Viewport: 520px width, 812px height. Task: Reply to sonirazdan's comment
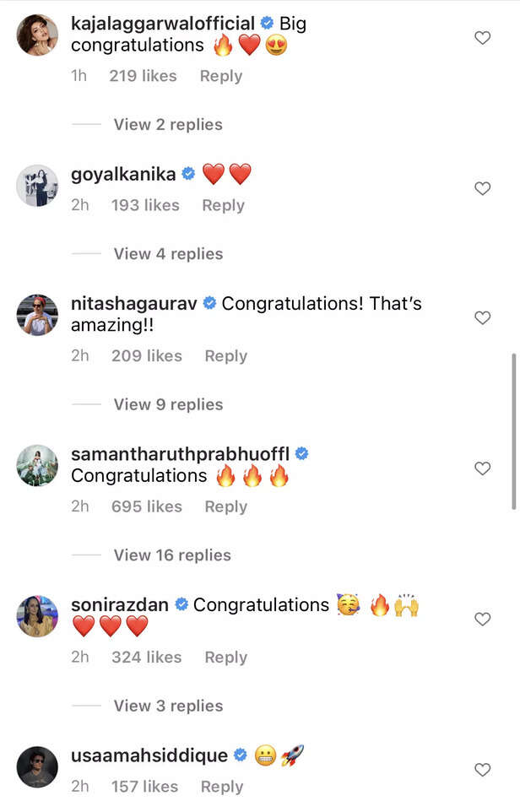tap(225, 657)
